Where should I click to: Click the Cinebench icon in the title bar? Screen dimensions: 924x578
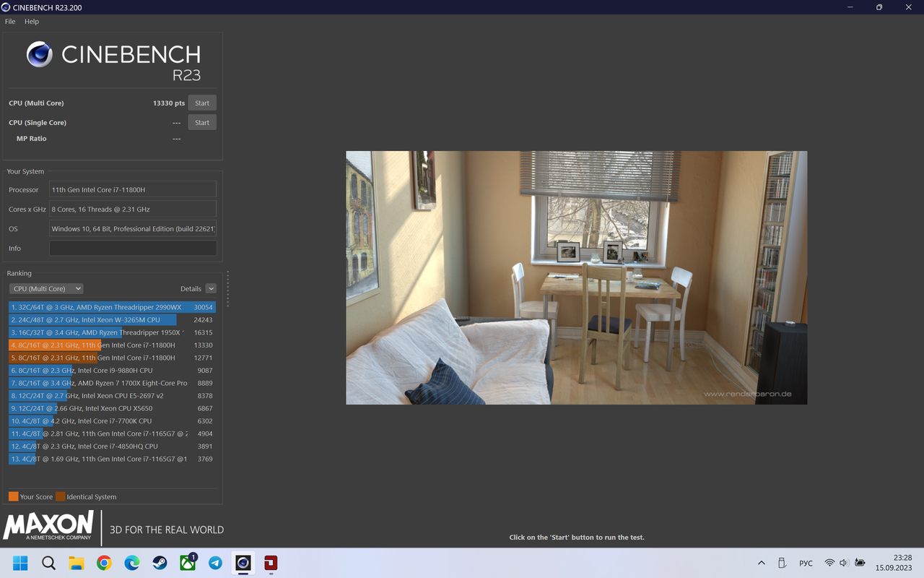[x=6, y=7]
